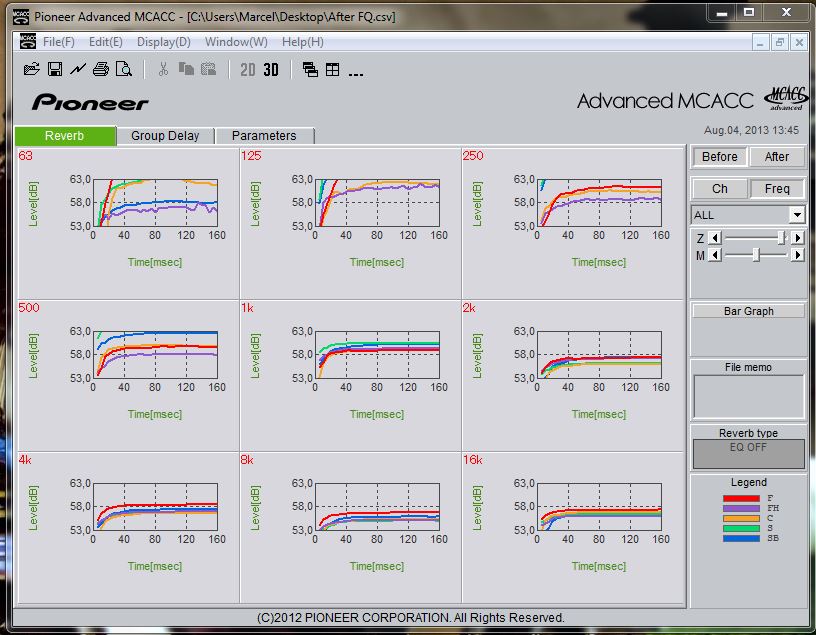The height and width of the screenshot is (635, 816).
Task: Switch to 3D display mode
Action: (271, 70)
